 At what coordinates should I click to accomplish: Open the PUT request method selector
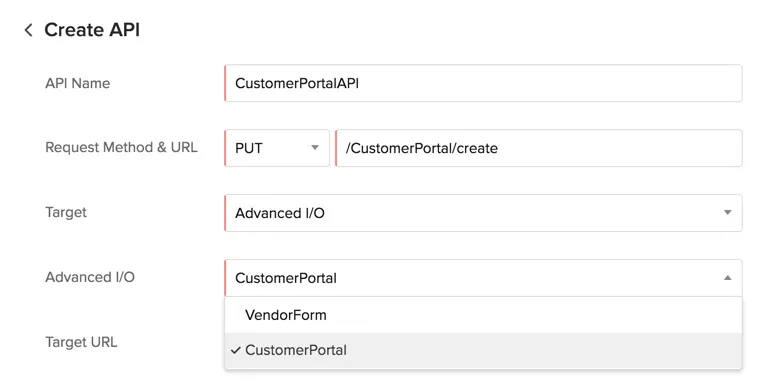(277, 148)
